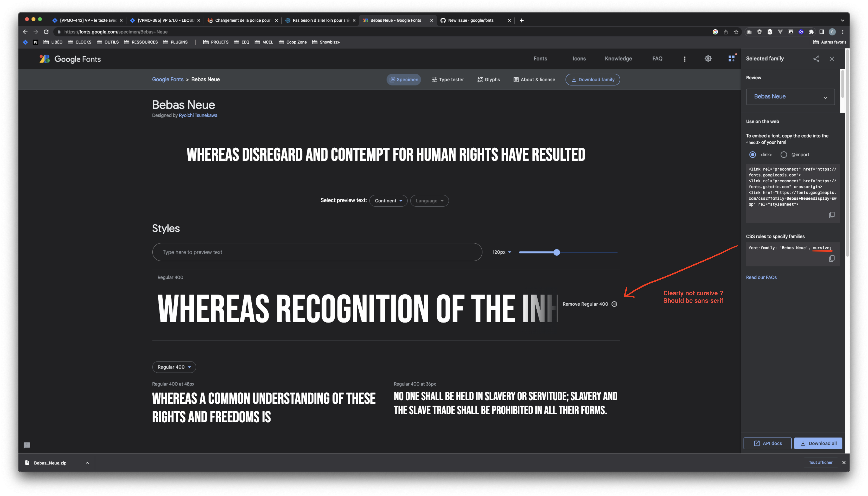Copy the CSS font-family rule
This screenshot has width=868, height=496.
832,259
